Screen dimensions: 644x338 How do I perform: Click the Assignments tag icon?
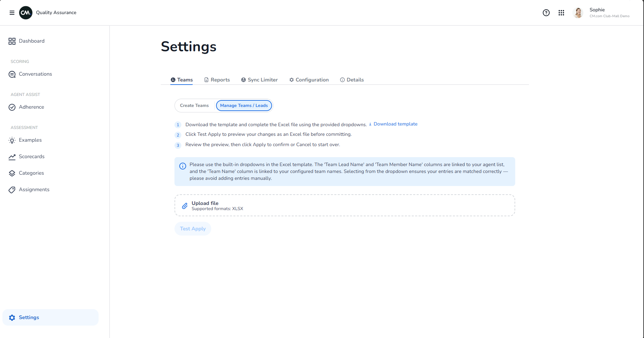click(x=12, y=190)
